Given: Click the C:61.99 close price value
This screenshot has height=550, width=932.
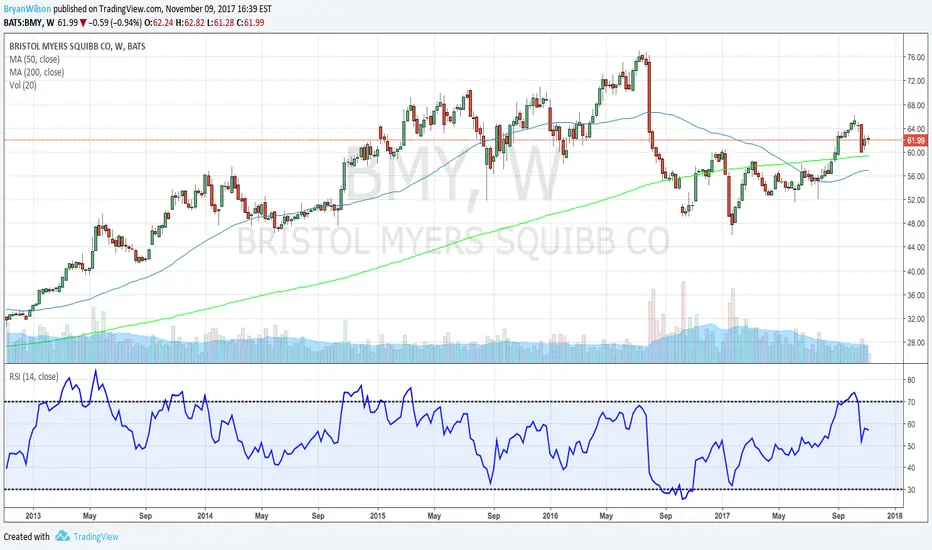Looking at the screenshot, I should (x=251, y=23).
